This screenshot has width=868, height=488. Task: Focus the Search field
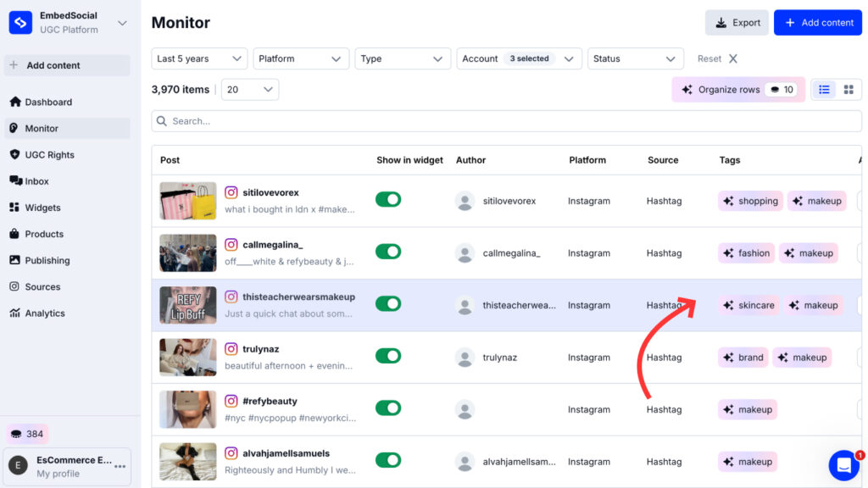507,121
